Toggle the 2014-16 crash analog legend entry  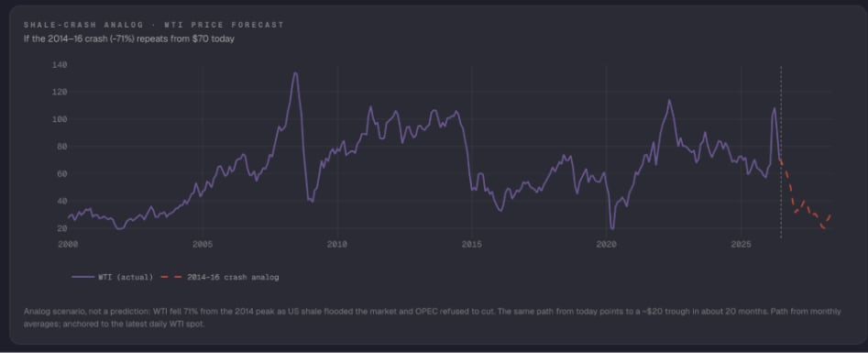tap(220, 277)
